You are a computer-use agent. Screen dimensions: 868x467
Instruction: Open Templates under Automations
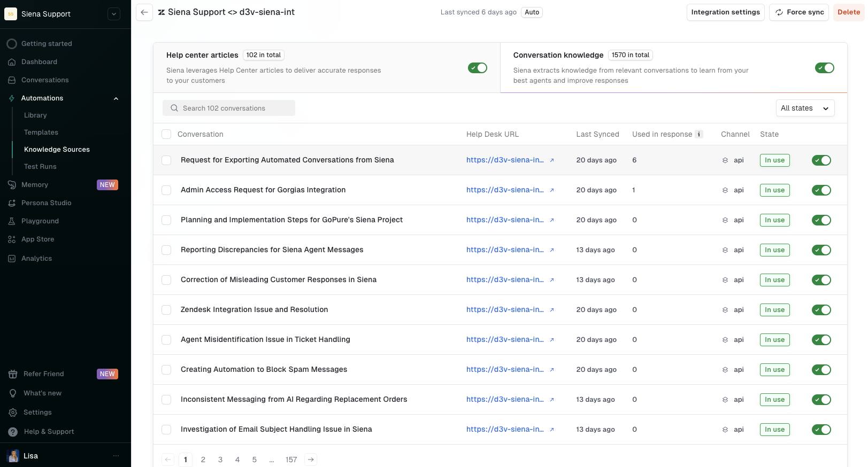pos(41,133)
